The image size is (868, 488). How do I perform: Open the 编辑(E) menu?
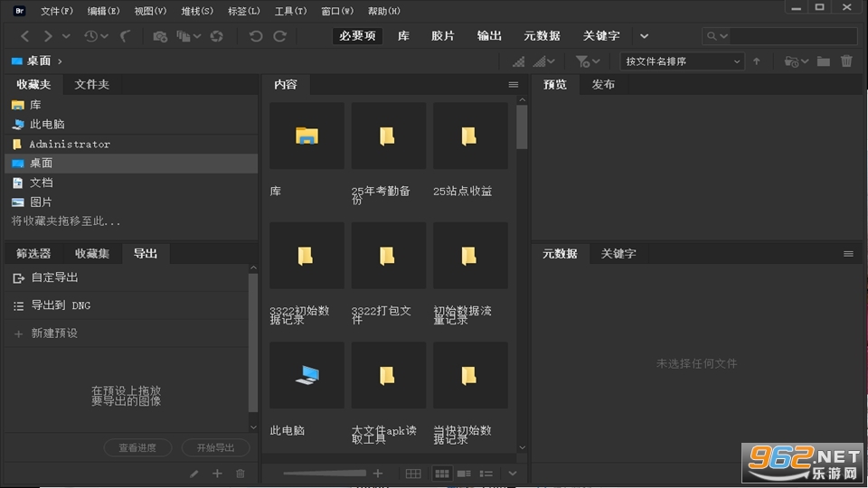coord(103,11)
